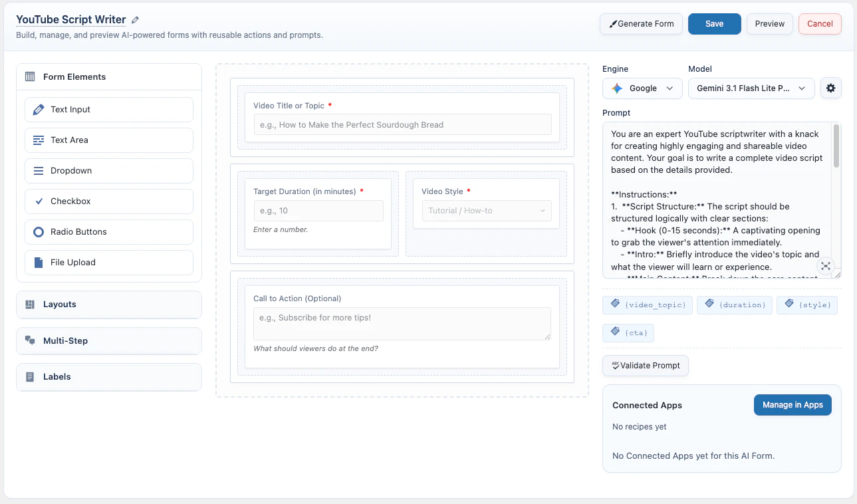
Task: Pick the File Upload form element
Action: pyautogui.click(x=108, y=262)
